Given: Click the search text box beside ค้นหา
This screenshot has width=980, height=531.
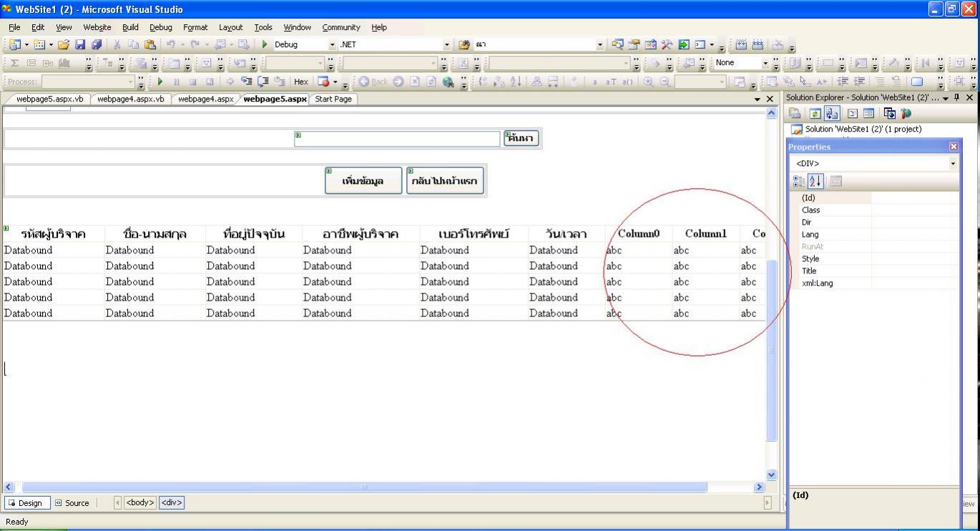Looking at the screenshot, I should click(398, 139).
